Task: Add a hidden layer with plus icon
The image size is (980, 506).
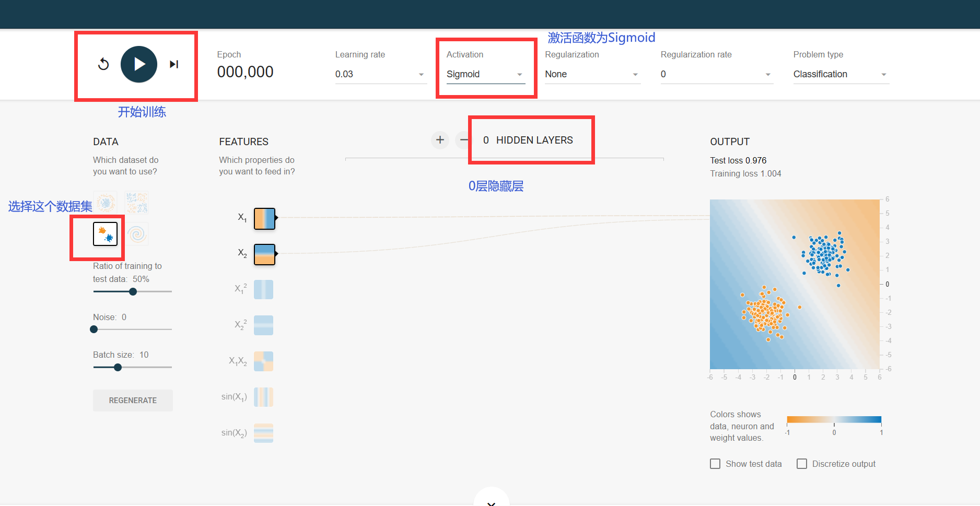Action: click(440, 140)
